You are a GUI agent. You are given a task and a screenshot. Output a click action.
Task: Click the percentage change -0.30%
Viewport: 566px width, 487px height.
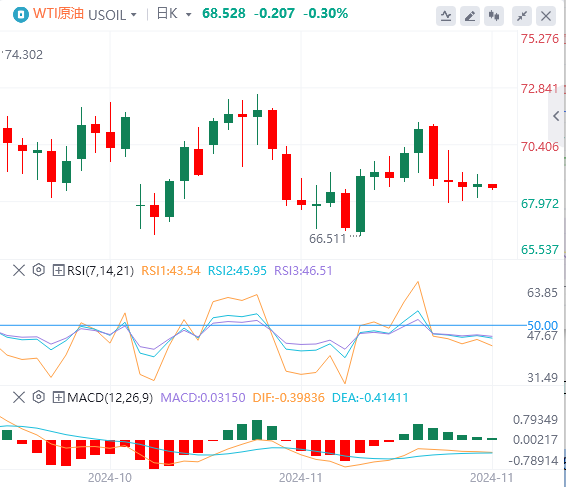pyautogui.click(x=326, y=14)
